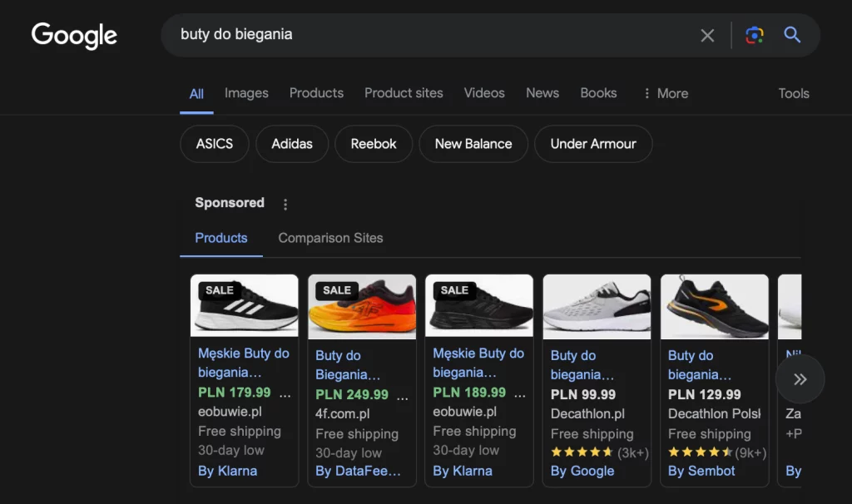This screenshot has height=504, width=852.
Task: Click the 4f.com.pl store name
Action: click(x=342, y=414)
